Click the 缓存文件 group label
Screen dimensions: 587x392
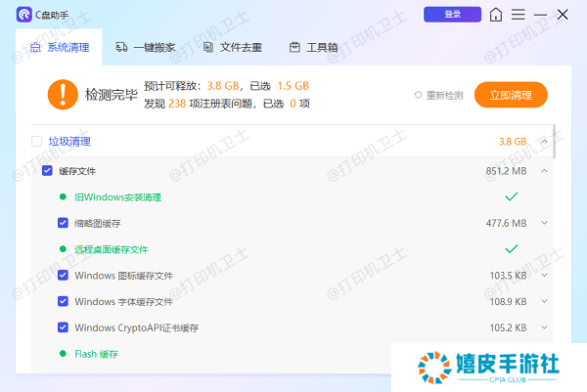(x=77, y=171)
